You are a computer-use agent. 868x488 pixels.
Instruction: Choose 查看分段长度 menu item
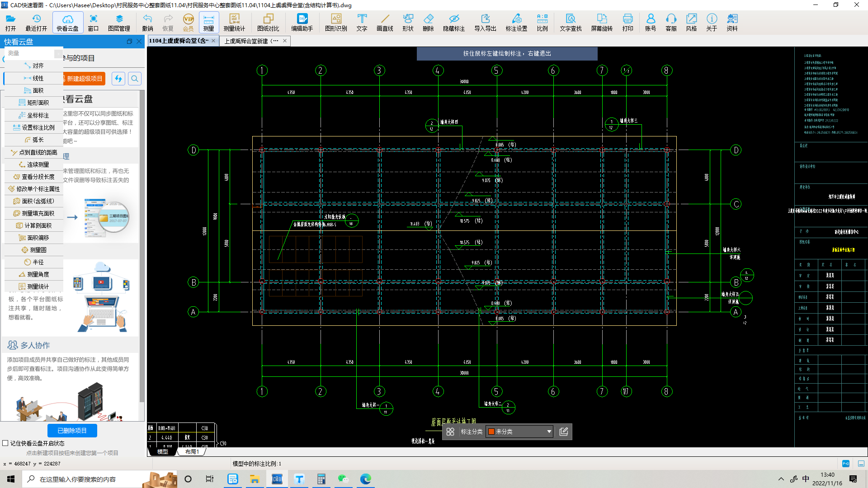click(34, 177)
